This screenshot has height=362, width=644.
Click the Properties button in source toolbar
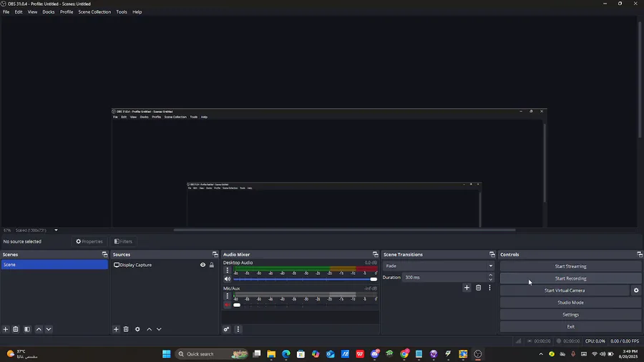click(89, 241)
